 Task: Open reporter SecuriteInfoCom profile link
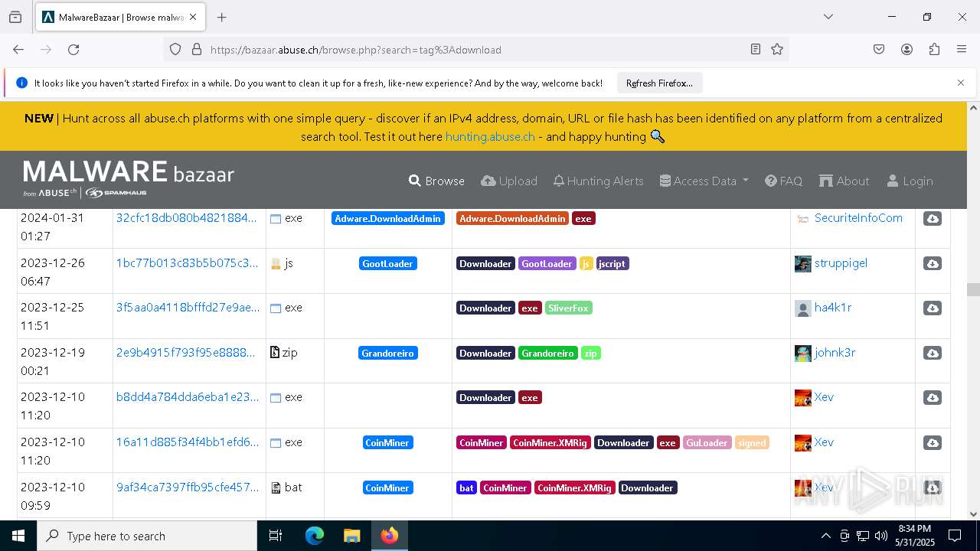point(858,218)
